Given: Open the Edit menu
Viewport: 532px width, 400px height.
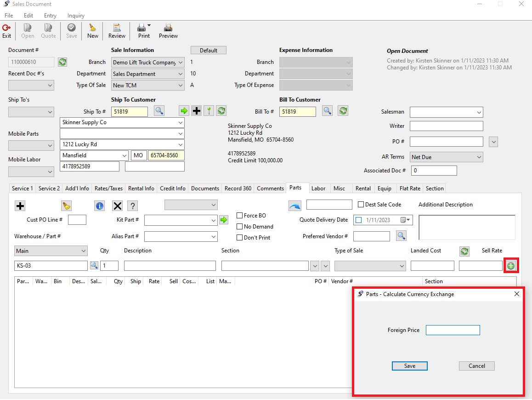Looking at the screenshot, I should tap(28, 16).
